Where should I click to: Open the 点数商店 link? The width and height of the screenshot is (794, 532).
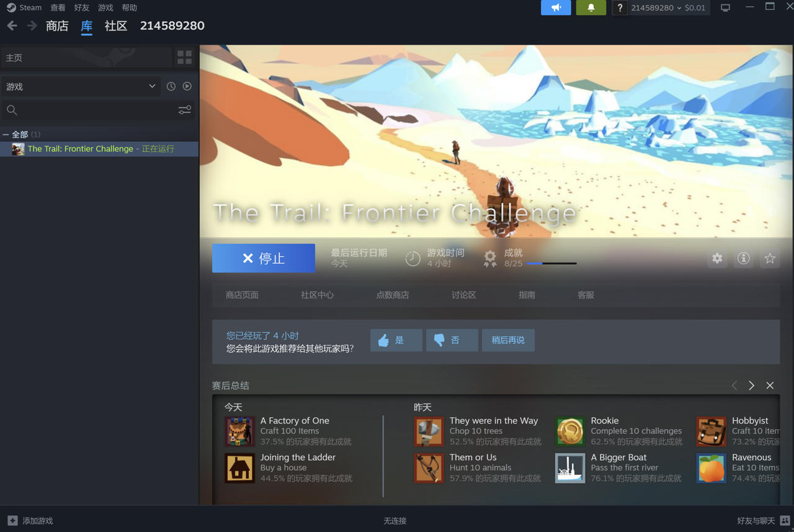393,295
